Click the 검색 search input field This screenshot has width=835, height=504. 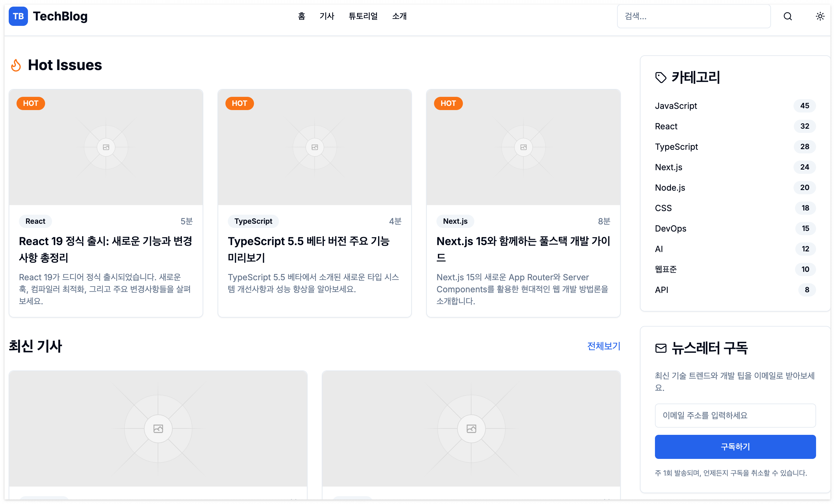(x=693, y=16)
